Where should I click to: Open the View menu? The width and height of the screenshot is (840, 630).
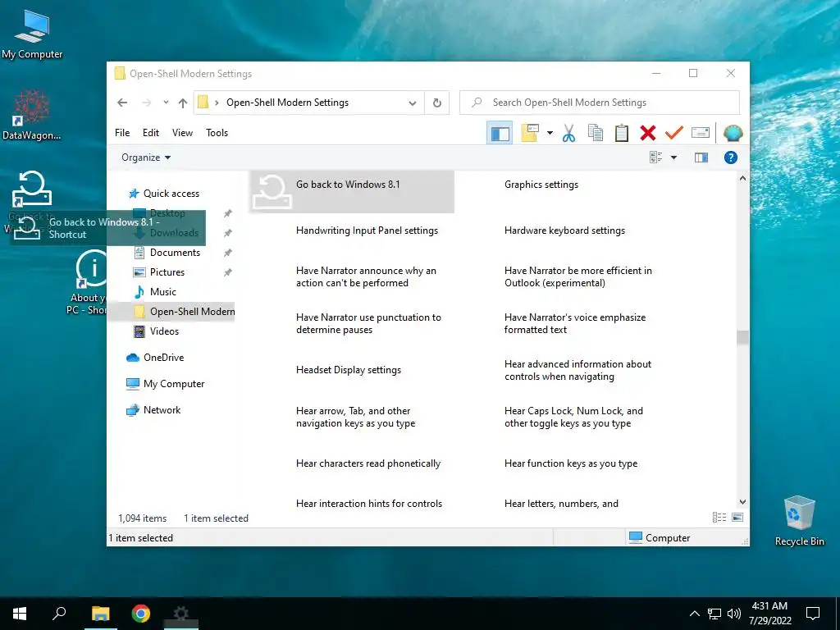(182, 133)
